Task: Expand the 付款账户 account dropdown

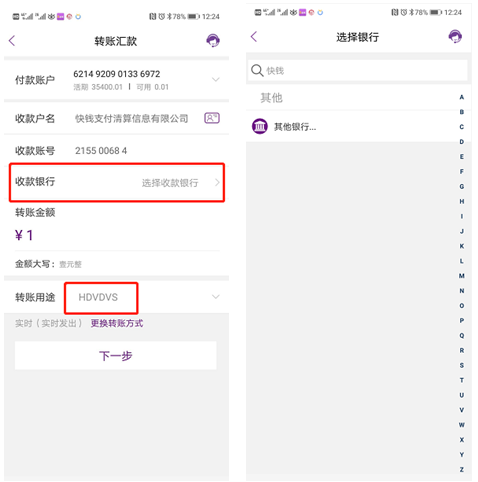Action: (216, 79)
